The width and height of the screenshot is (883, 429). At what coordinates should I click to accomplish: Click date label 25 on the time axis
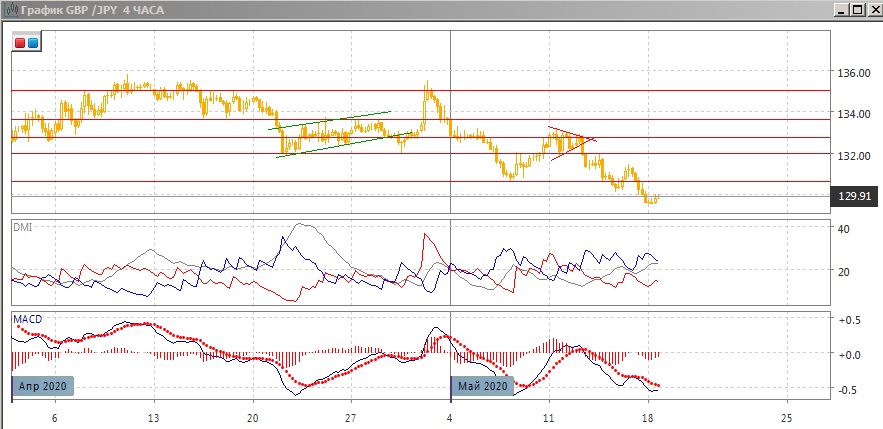tap(786, 417)
